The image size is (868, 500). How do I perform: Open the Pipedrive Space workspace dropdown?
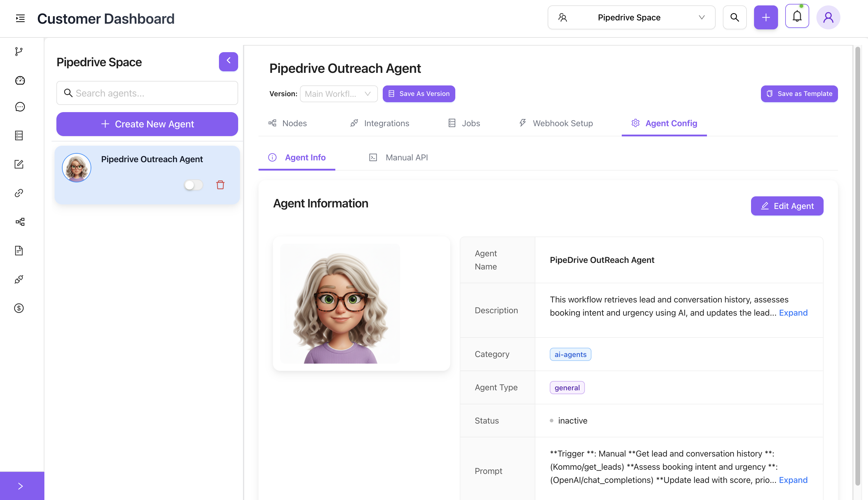631,17
